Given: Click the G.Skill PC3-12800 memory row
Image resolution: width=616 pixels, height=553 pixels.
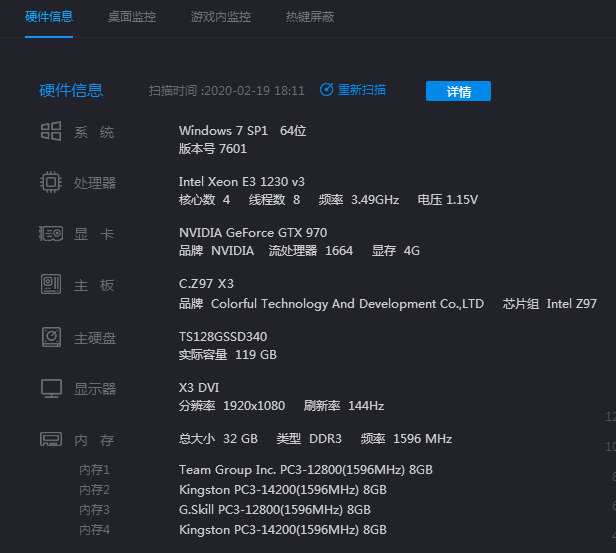Looking at the screenshot, I should pos(275,510).
